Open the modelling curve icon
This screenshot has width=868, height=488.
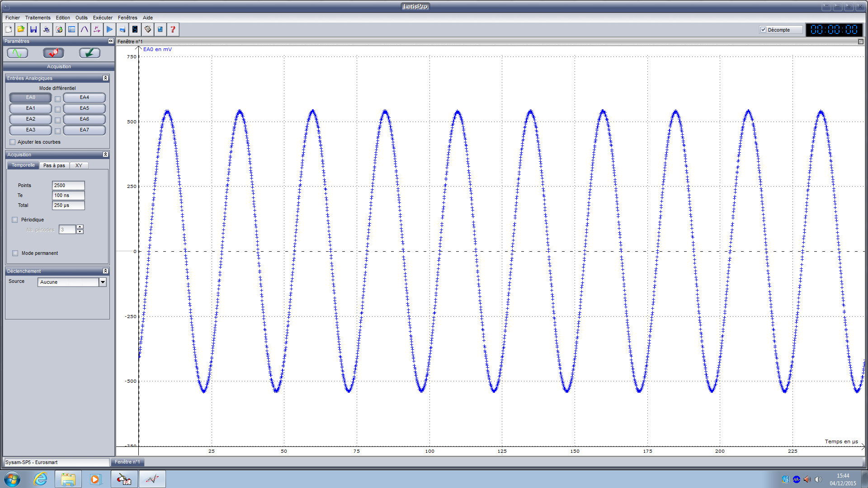pos(84,29)
